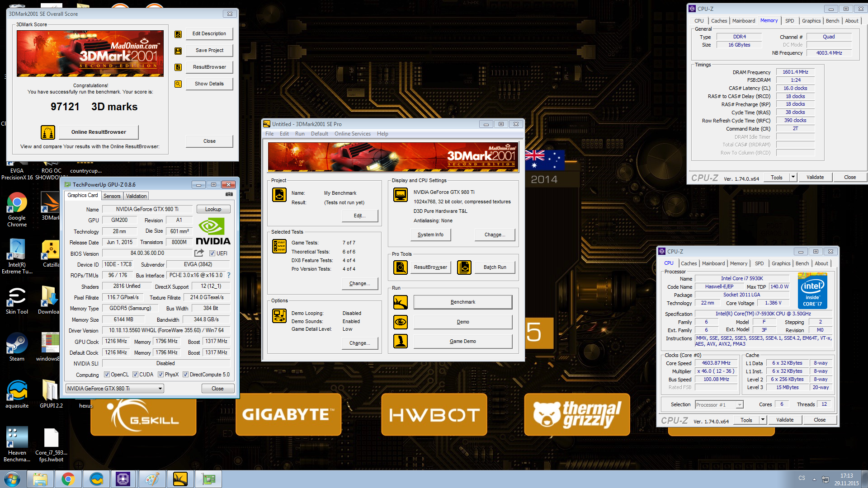The width and height of the screenshot is (868, 488).
Task: Show hidden tray icons arrow
Action: [814, 479]
